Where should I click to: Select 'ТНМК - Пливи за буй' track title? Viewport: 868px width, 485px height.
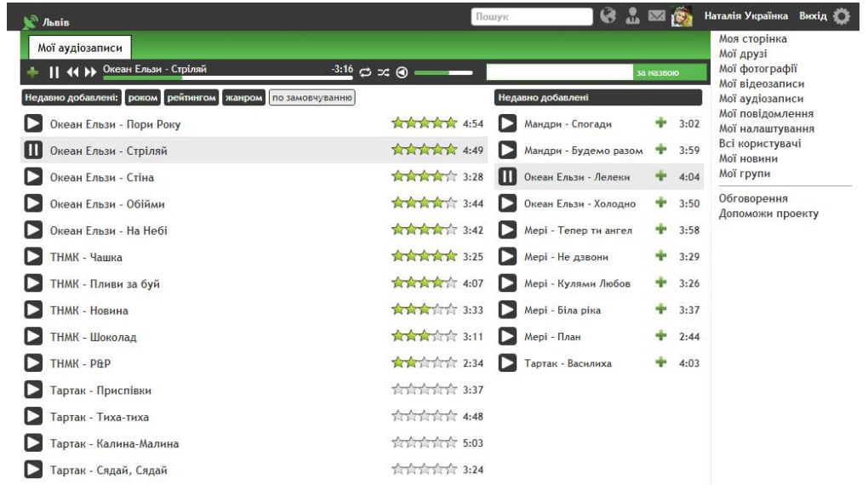pyautogui.click(x=105, y=283)
